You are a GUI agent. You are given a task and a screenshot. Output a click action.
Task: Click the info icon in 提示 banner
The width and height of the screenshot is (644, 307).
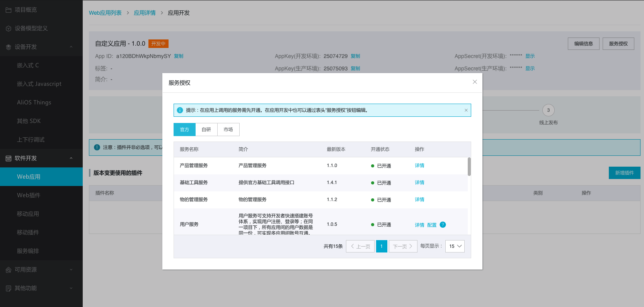coord(180,110)
